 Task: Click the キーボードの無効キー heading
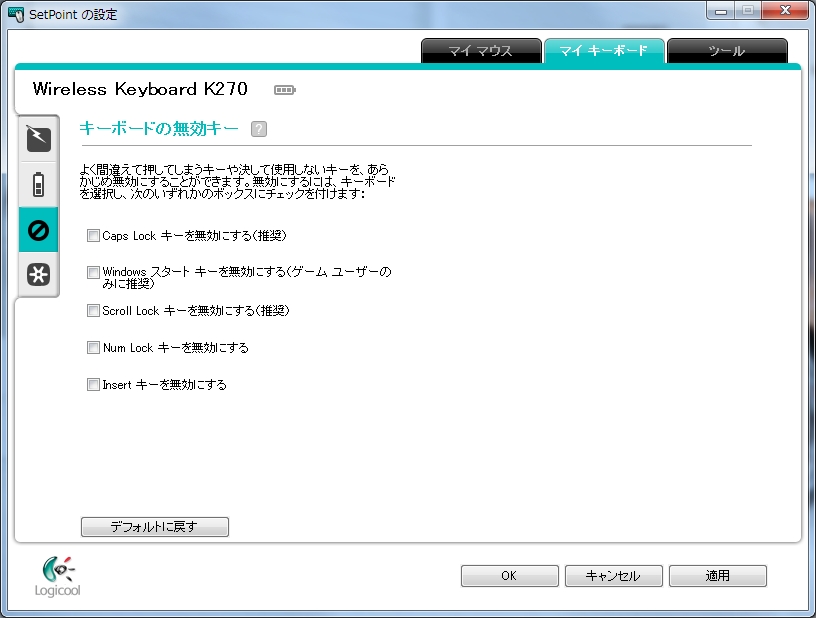click(x=159, y=128)
